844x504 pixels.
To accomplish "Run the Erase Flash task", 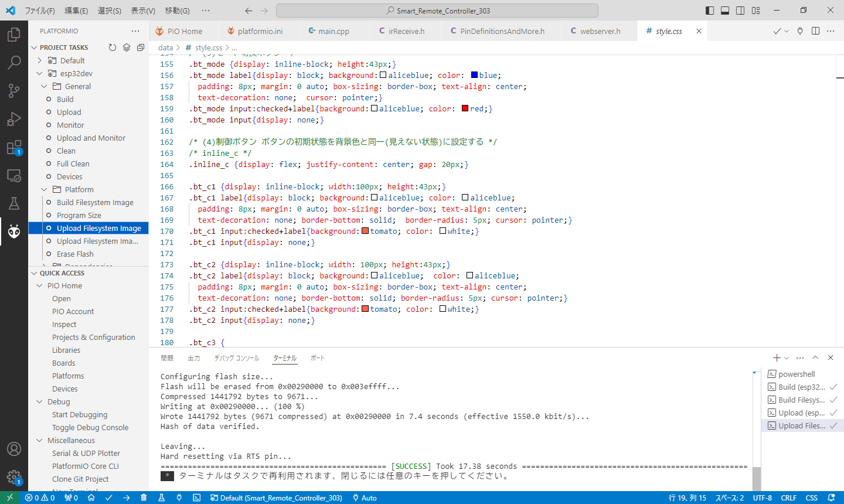I will click(75, 254).
